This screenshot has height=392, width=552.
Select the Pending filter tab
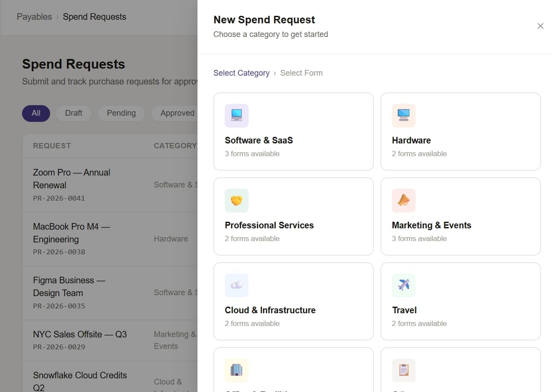tap(121, 113)
